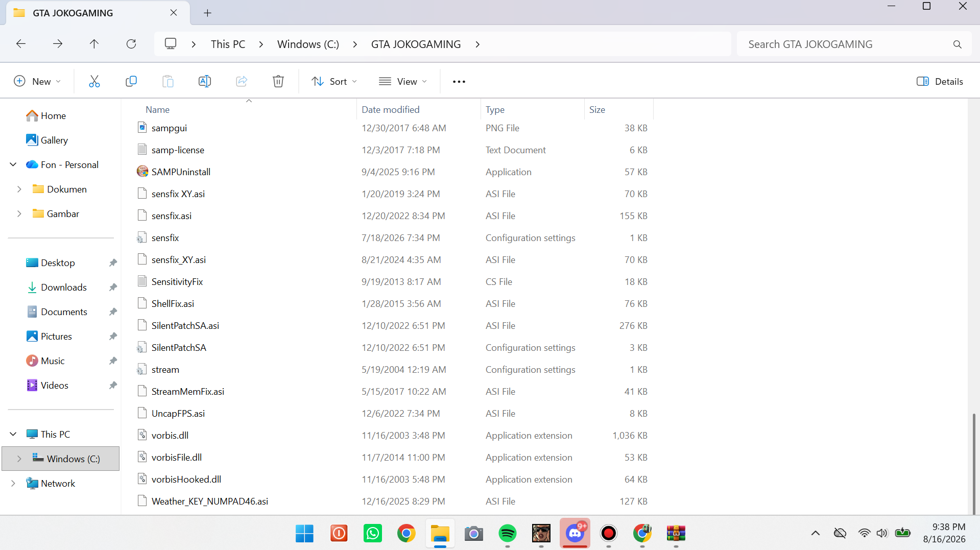Click the volume speaker tray icon
This screenshot has width=980, height=550.
coord(882,533)
